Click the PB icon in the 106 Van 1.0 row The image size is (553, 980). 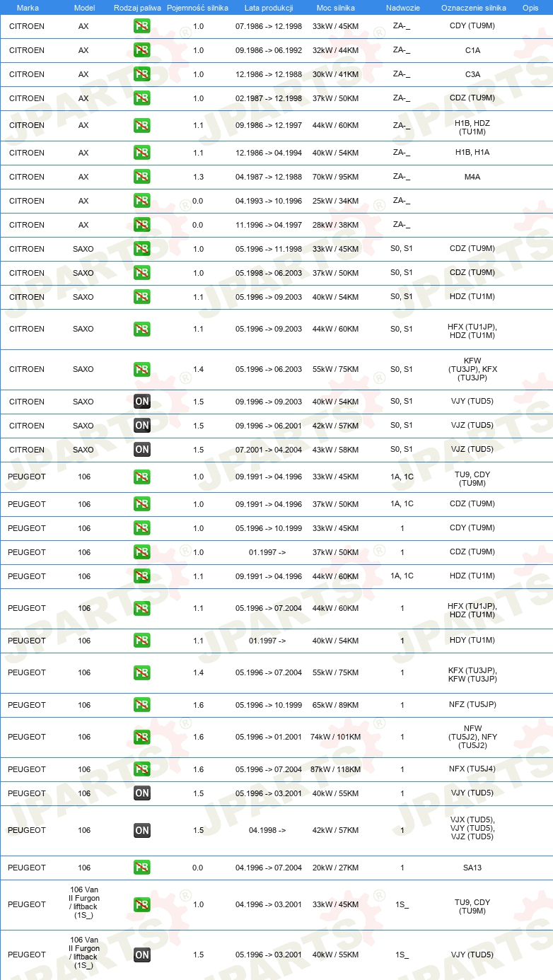142,905
